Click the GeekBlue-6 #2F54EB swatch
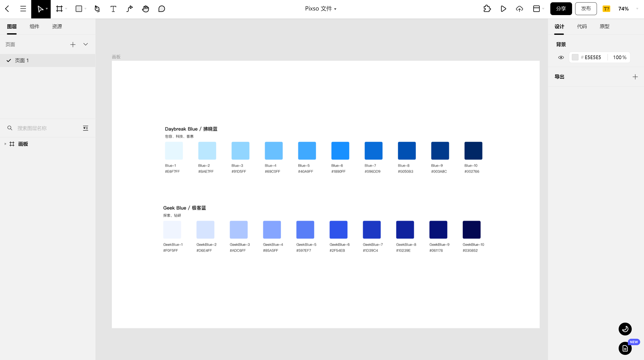This screenshot has height=360, width=644. (338, 230)
